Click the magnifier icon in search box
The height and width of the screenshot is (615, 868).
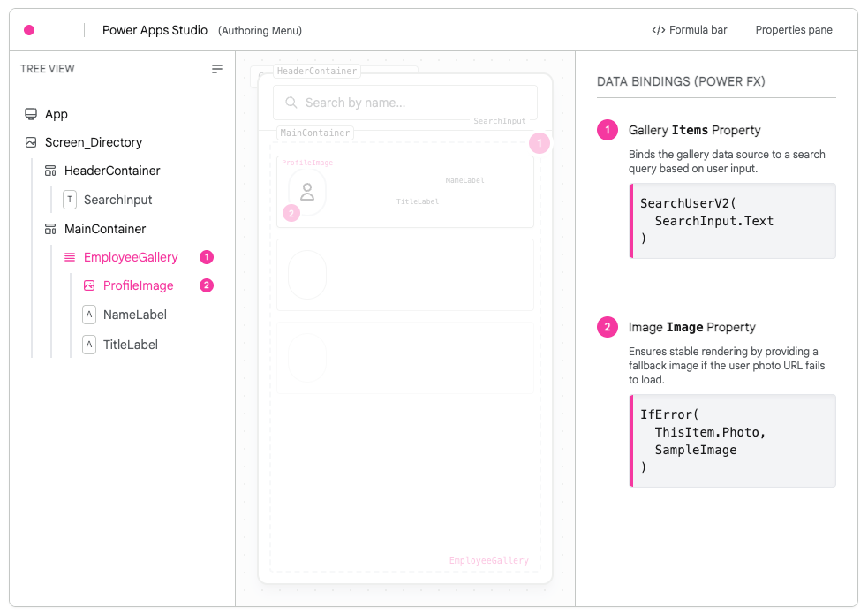pyautogui.click(x=291, y=102)
